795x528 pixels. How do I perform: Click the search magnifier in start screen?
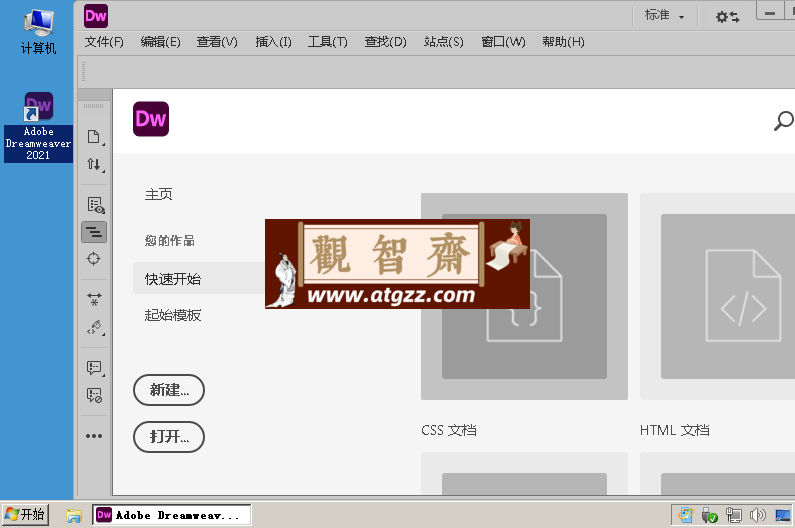(783, 121)
